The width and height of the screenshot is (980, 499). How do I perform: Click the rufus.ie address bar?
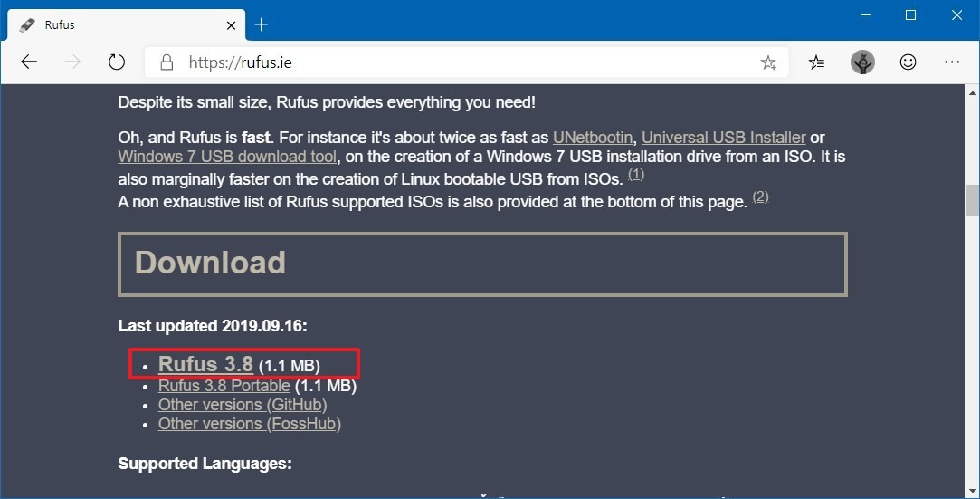click(x=452, y=62)
